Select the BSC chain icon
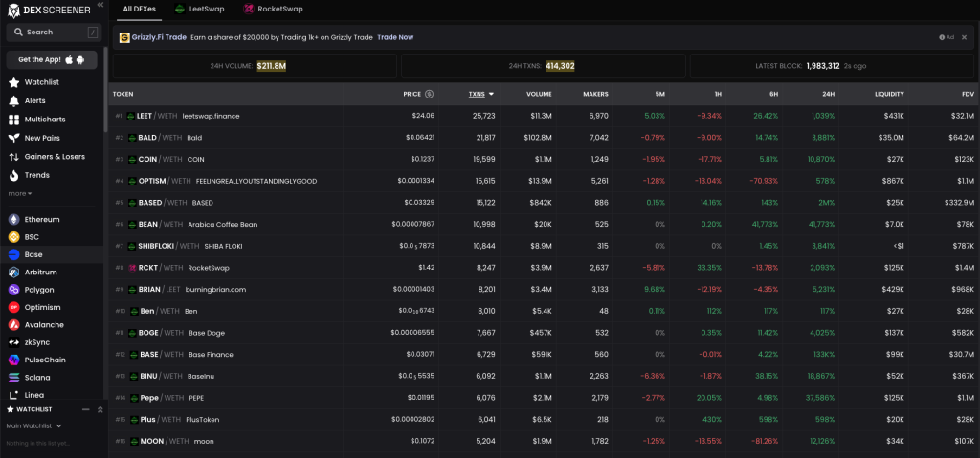 (13, 237)
